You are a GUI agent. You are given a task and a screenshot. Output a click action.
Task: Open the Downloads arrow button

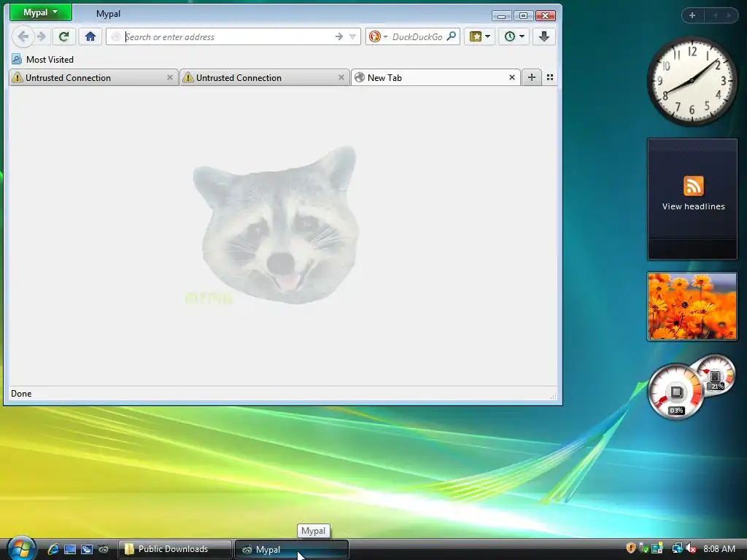click(x=544, y=36)
